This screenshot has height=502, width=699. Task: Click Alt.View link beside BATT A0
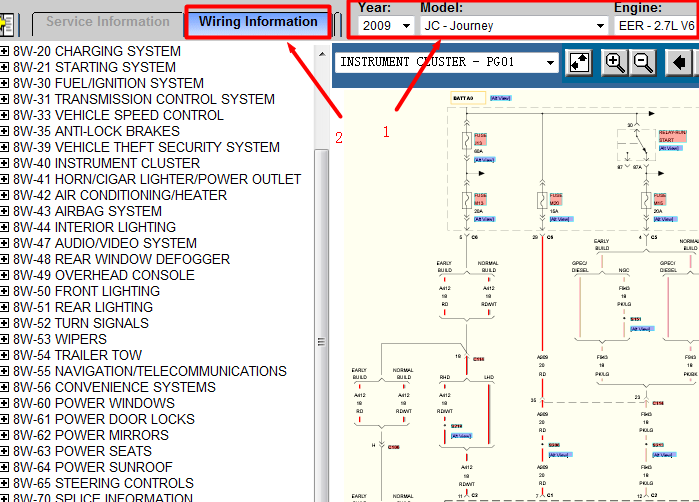(500, 98)
